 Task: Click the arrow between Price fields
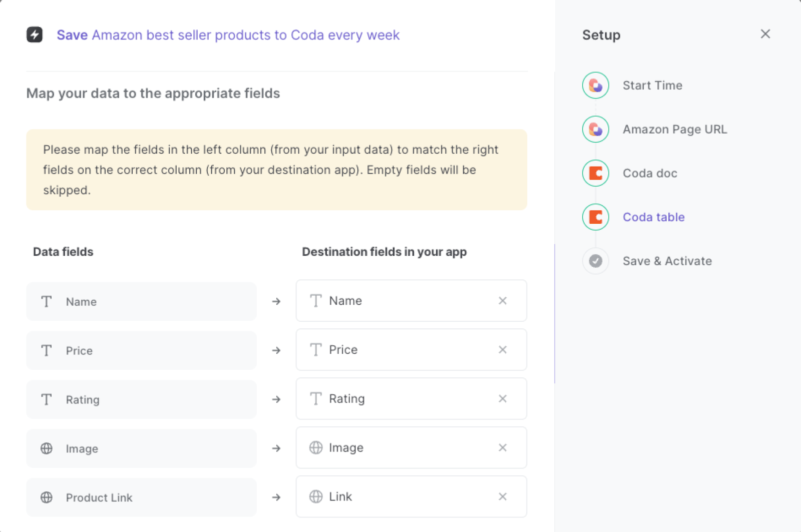pos(276,350)
